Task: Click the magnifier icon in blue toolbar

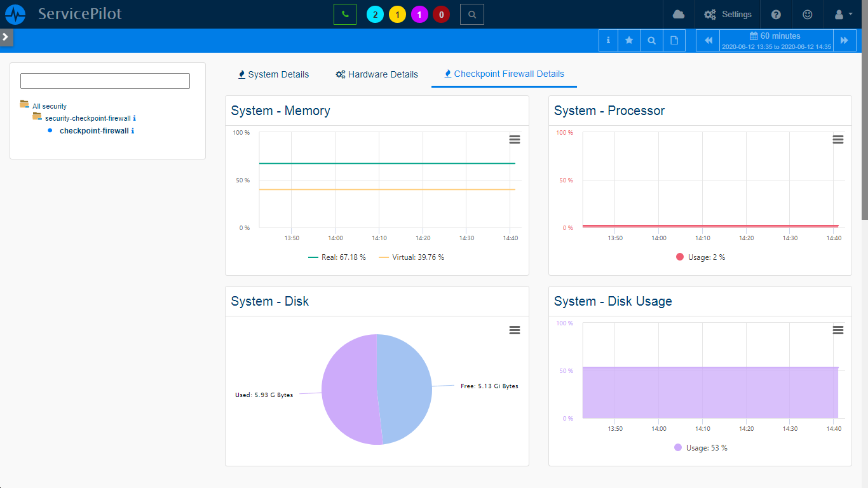Action: pyautogui.click(x=651, y=40)
